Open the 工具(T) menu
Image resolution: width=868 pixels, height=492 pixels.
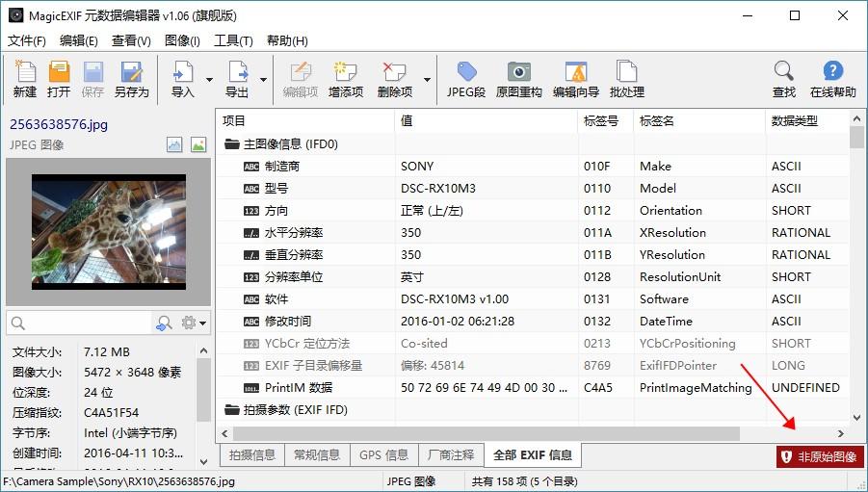(233, 41)
